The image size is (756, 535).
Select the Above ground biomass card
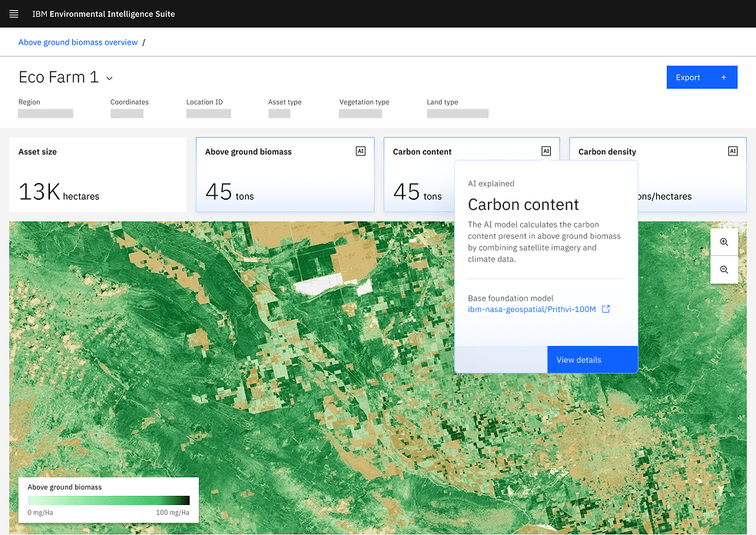pyautogui.click(x=285, y=174)
